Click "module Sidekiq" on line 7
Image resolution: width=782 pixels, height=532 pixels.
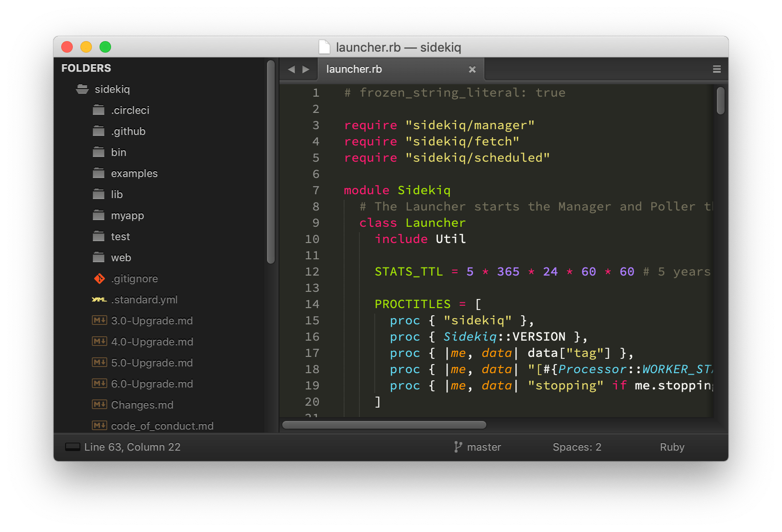397,190
